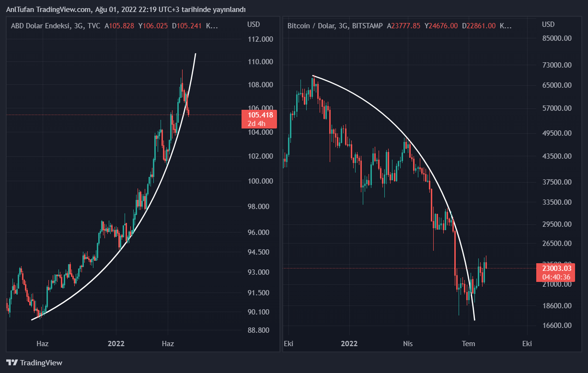This screenshot has width=588, height=373.
Task: Open USD currency label on Dollar Index chart
Action: click(254, 24)
